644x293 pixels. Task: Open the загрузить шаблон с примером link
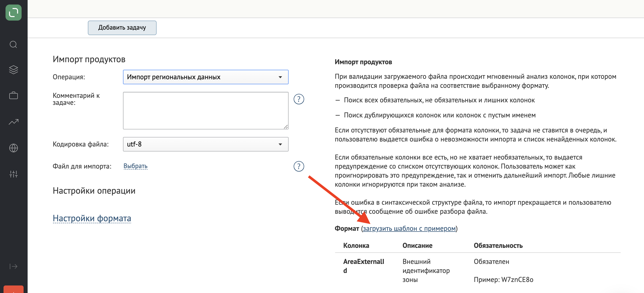point(409,229)
